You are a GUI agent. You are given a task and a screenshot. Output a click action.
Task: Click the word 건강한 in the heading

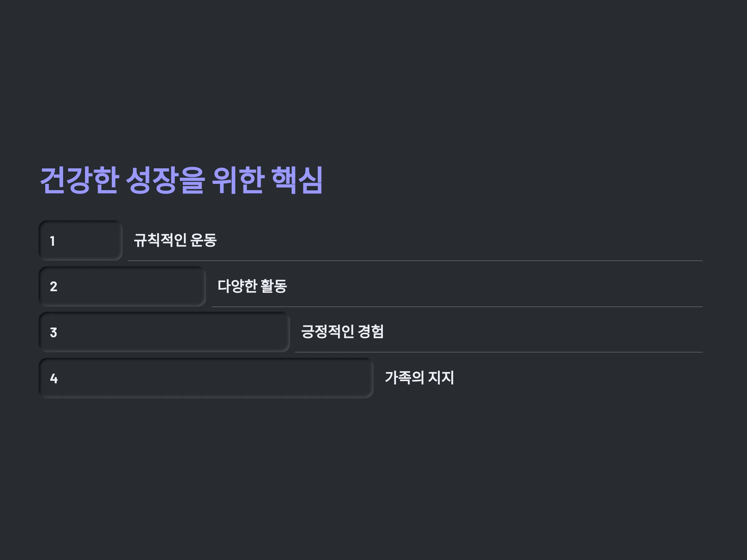(79, 180)
